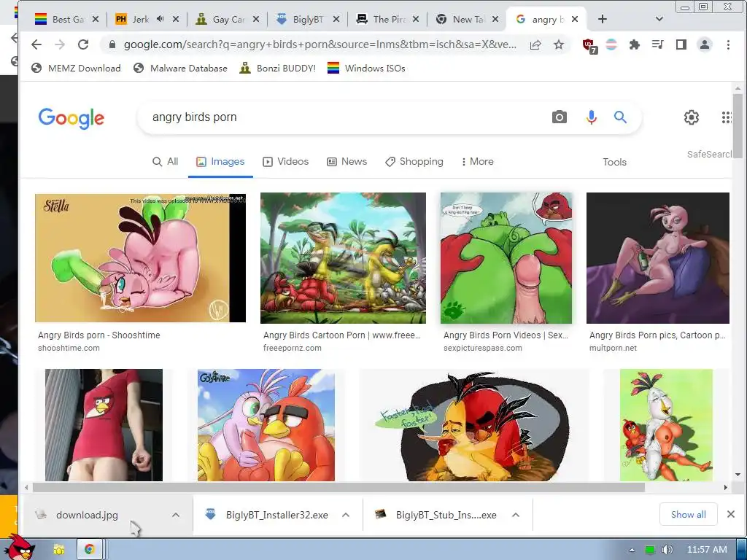
Task: Open the Google apps grid
Action: click(727, 117)
